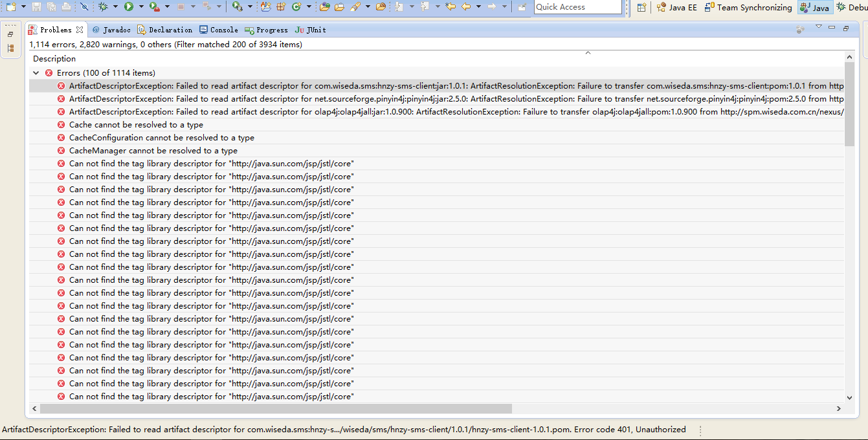Click the Last Edit Location arrow icon

tap(451, 6)
